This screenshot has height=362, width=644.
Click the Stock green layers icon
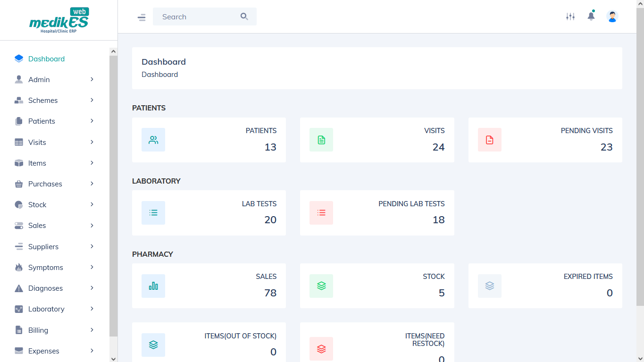(x=321, y=286)
